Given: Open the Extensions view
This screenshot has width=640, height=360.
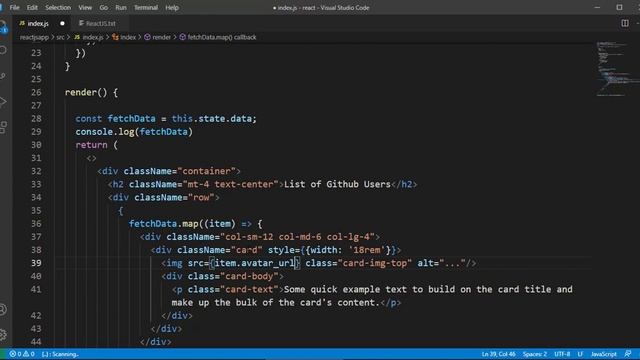Looking at the screenshot, I should click(4, 127).
